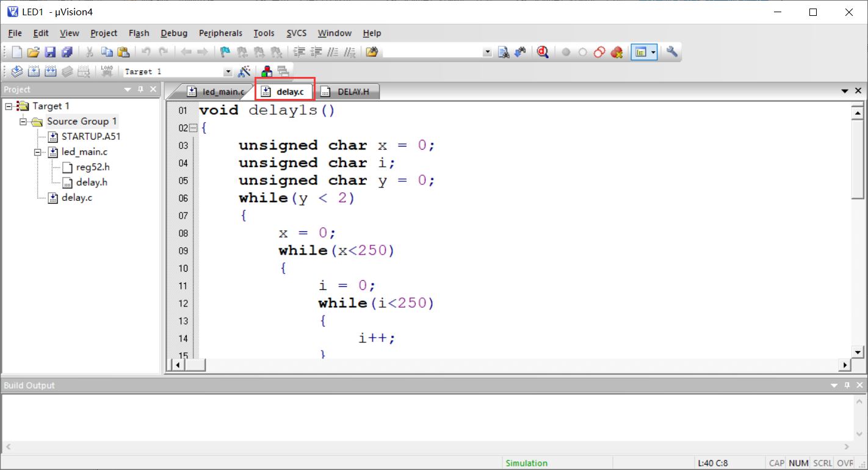Click the Paste clipboard icon
The height and width of the screenshot is (470, 868).
point(123,52)
